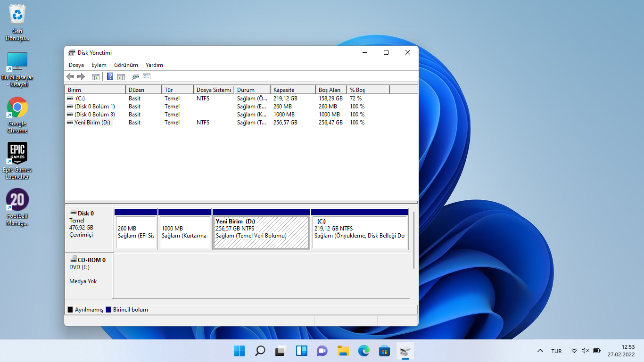Open the Görünüm menu

[x=126, y=65]
